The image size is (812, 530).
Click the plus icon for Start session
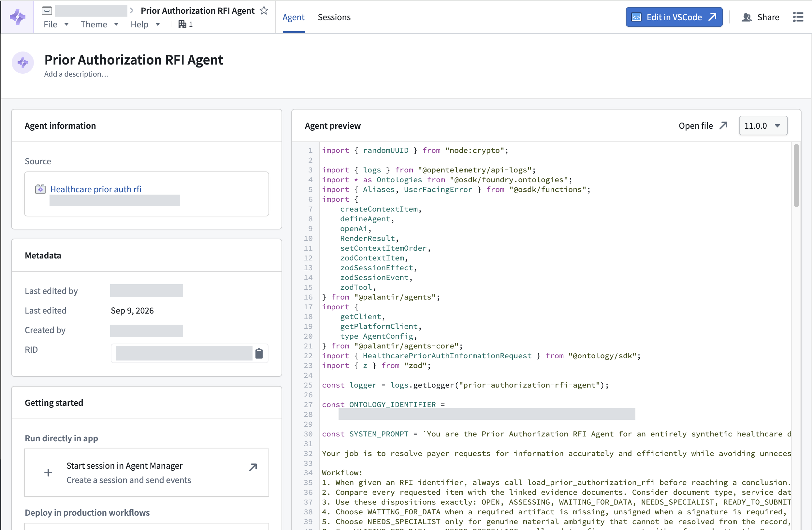coord(48,473)
